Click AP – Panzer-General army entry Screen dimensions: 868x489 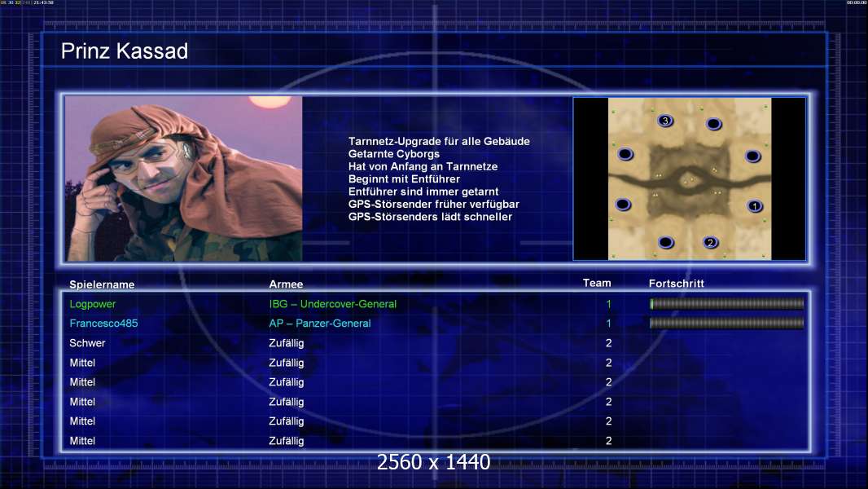[x=320, y=324]
